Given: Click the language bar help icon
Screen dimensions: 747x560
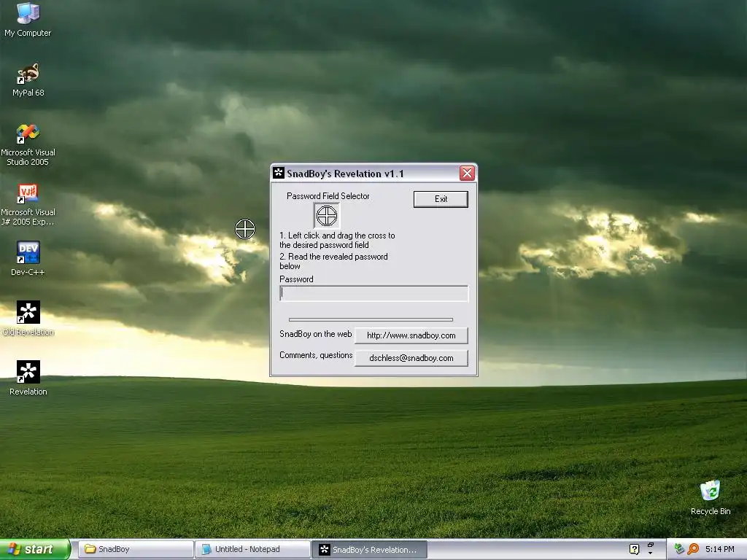Looking at the screenshot, I should (x=634, y=549).
